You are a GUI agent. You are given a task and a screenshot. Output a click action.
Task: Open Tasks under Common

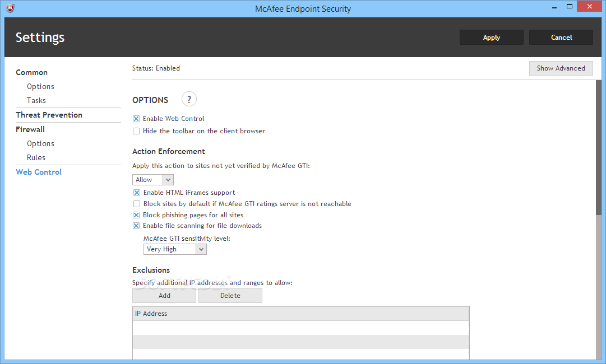[36, 100]
